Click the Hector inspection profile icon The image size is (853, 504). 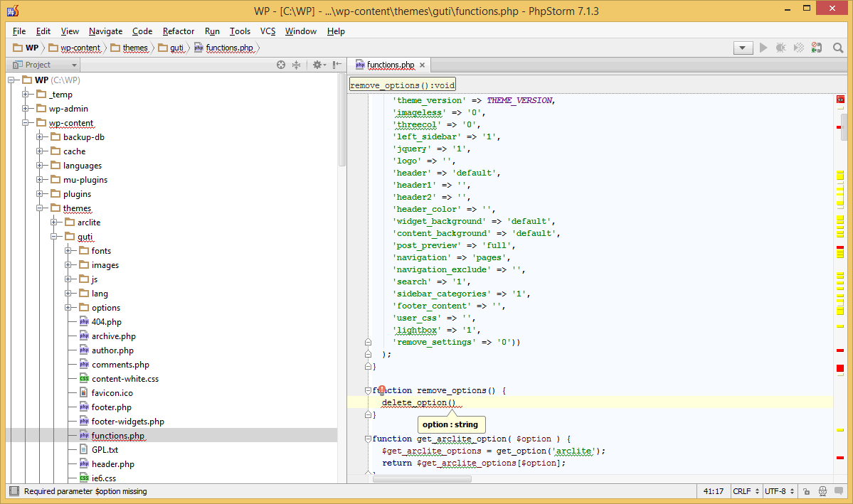822,490
